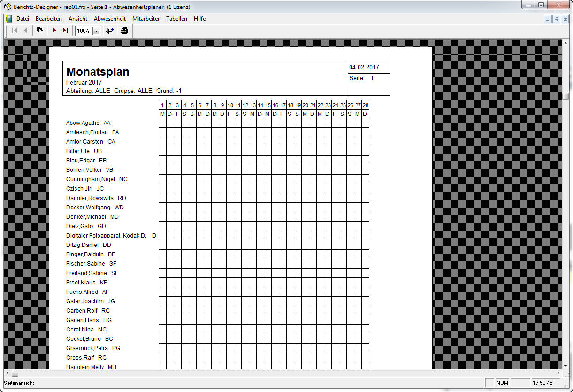Open the Datei menu
573x392 pixels.
[23, 19]
